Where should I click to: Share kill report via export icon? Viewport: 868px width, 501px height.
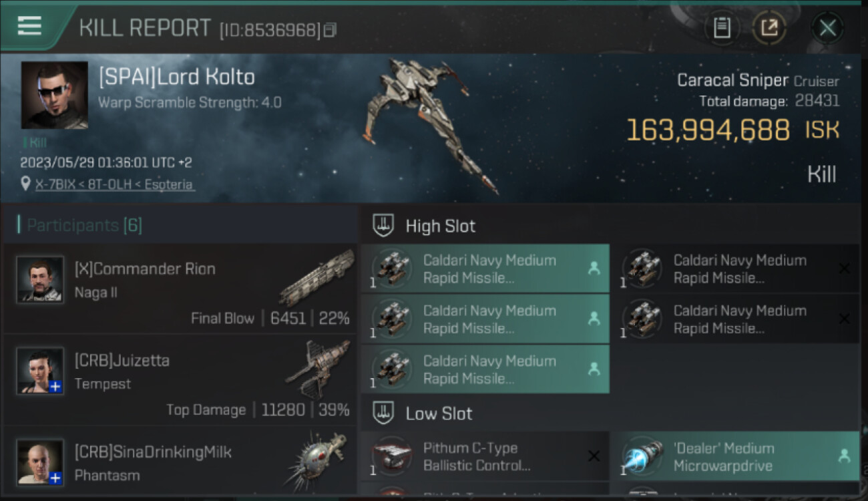(x=769, y=28)
